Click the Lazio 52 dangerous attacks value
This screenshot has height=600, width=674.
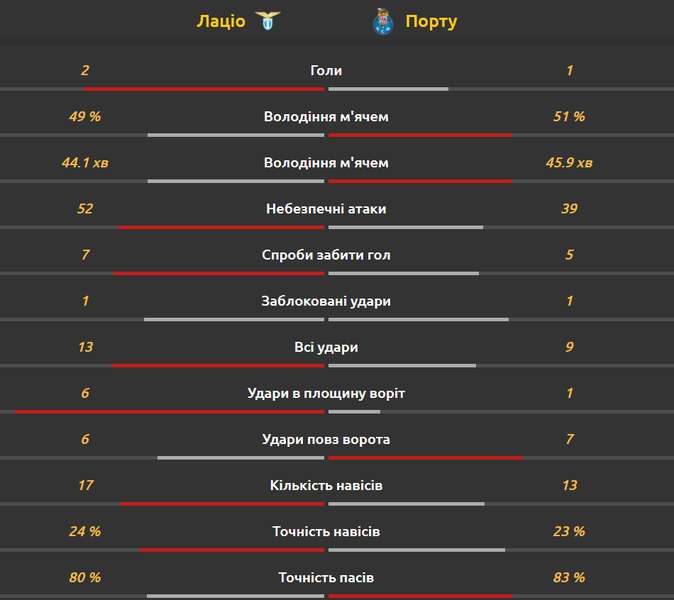(x=85, y=209)
